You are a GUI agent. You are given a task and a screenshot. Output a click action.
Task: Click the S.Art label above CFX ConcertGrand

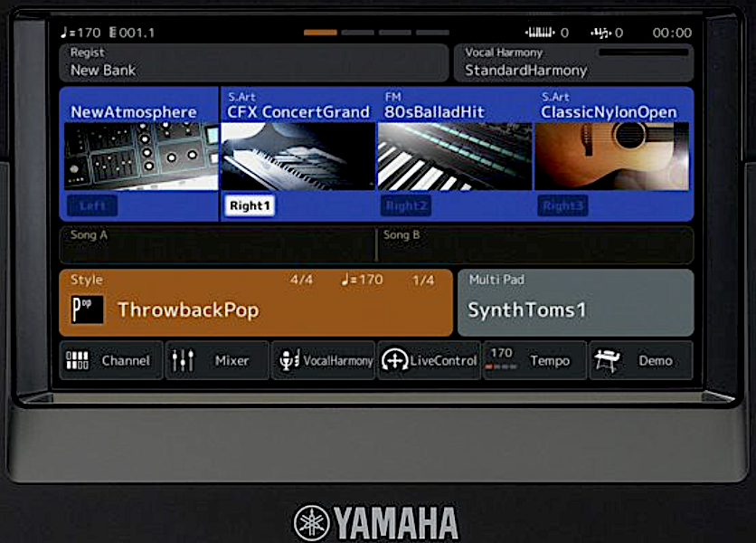(241, 97)
